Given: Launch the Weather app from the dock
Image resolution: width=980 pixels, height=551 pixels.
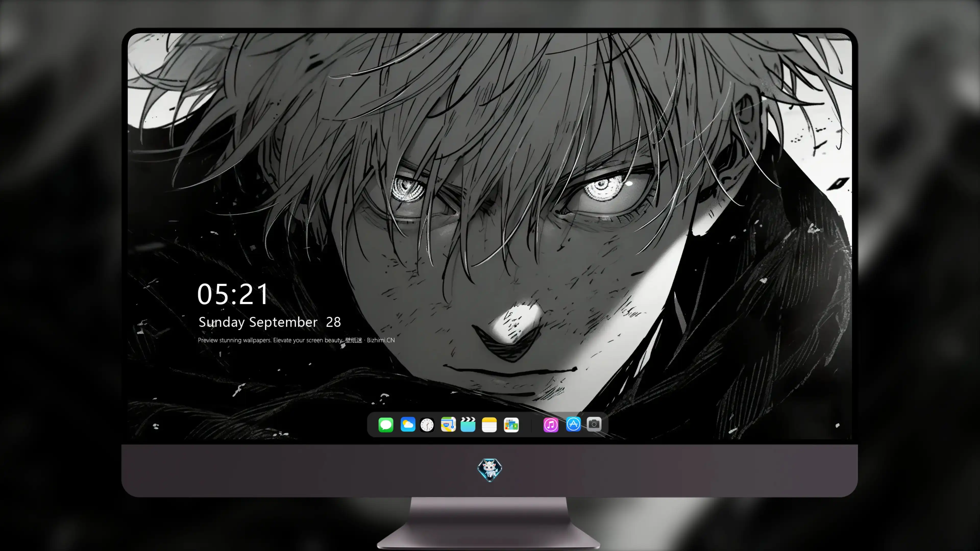Looking at the screenshot, I should coord(408,424).
